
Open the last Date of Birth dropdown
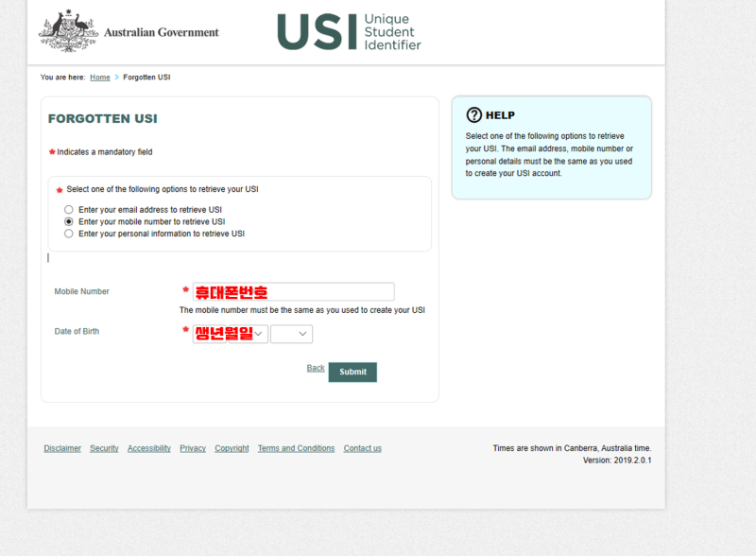(291, 334)
